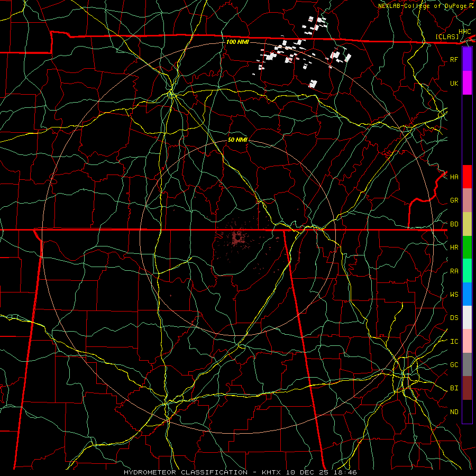
Task: Click the brown echo cluster at radar center
Action: [x=237, y=237]
